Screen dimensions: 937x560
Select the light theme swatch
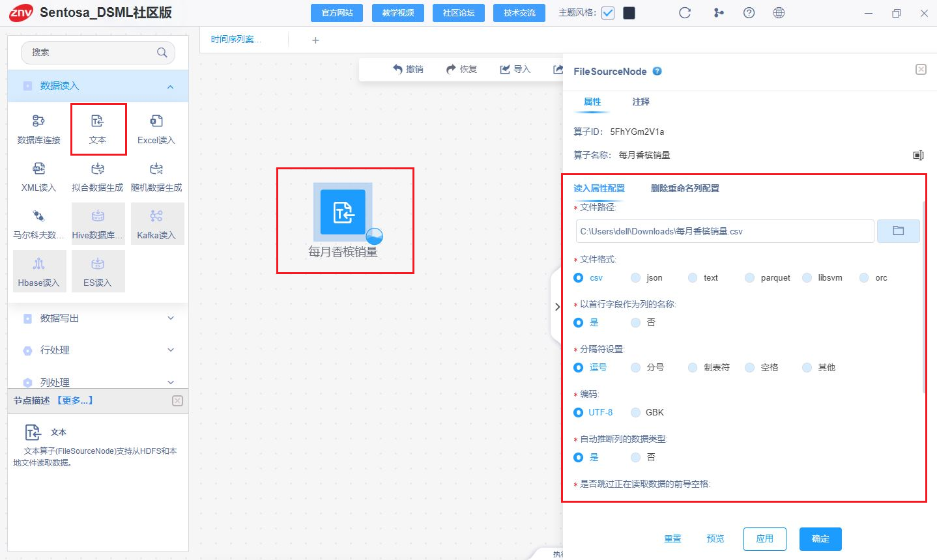[x=608, y=13]
